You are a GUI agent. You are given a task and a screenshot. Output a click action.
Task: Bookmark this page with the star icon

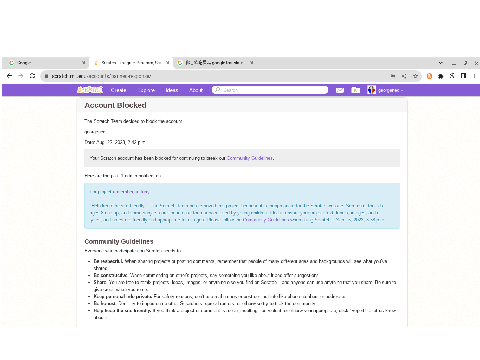[415, 76]
